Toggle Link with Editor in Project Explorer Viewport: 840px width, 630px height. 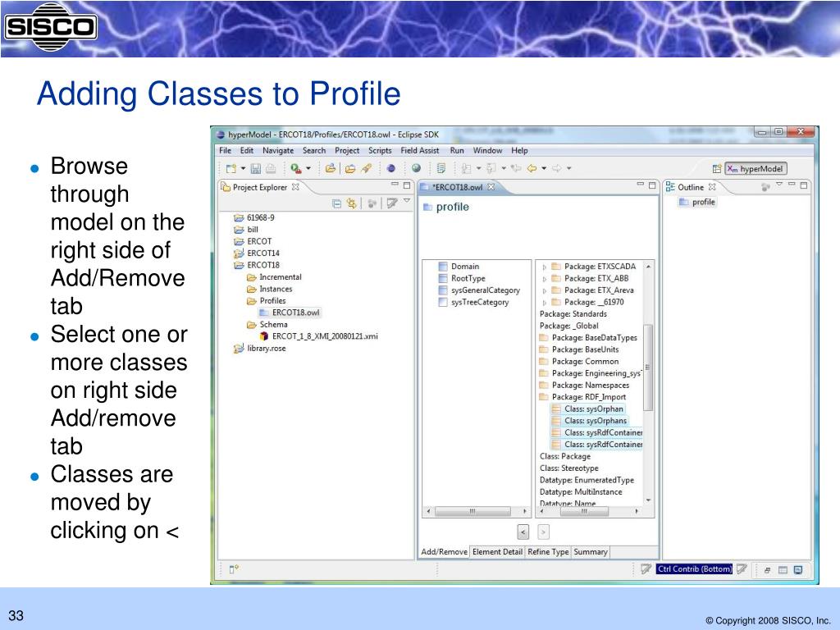pyautogui.click(x=351, y=203)
